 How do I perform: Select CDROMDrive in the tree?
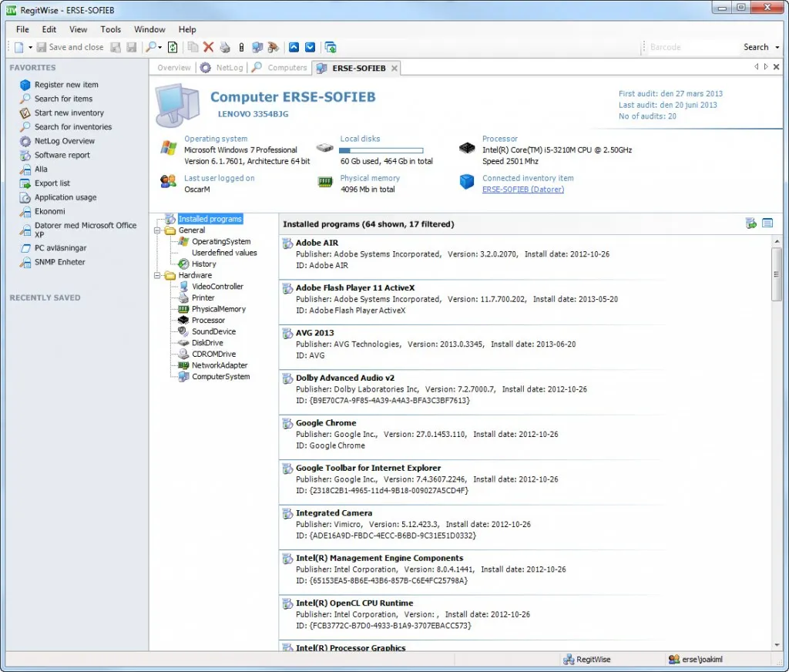pyautogui.click(x=213, y=354)
